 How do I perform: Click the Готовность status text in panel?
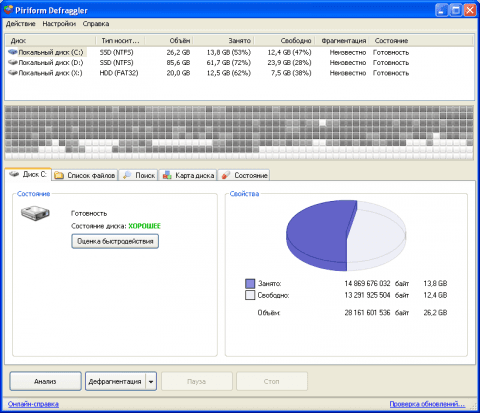coord(89,213)
